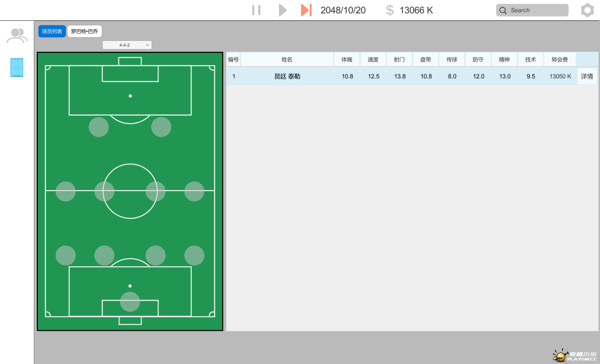
Task: Click the dollar sign money icon
Action: coord(390,10)
